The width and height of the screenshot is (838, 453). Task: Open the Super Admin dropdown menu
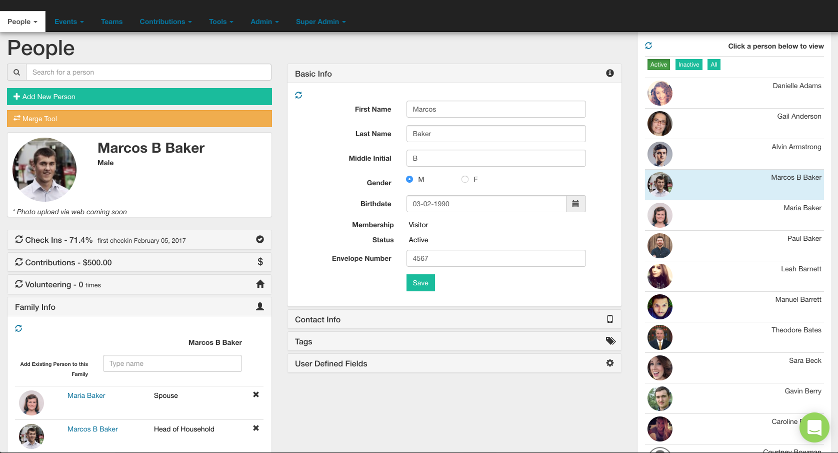click(x=321, y=21)
